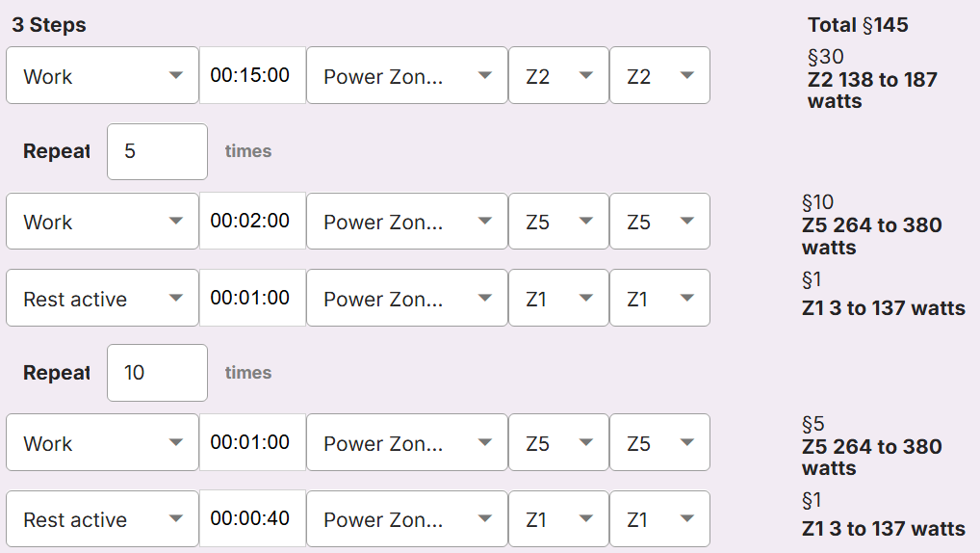This screenshot has height=553, width=980.
Task: Open the last Z5 dropdown on the 00:02:00 row
Action: 659,222
